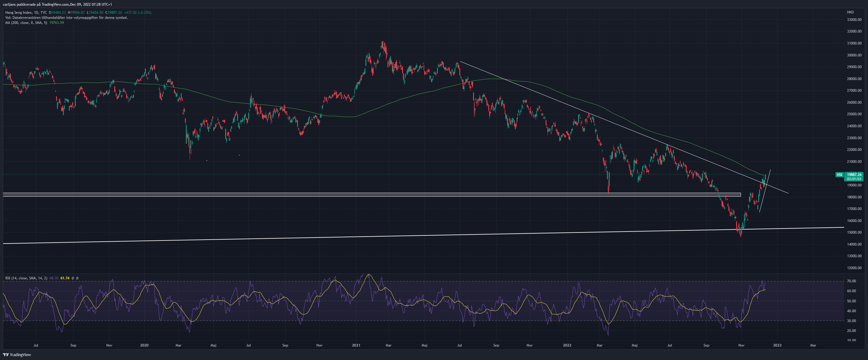Click the 70.00 level on RSI axis

tap(852, 281)
